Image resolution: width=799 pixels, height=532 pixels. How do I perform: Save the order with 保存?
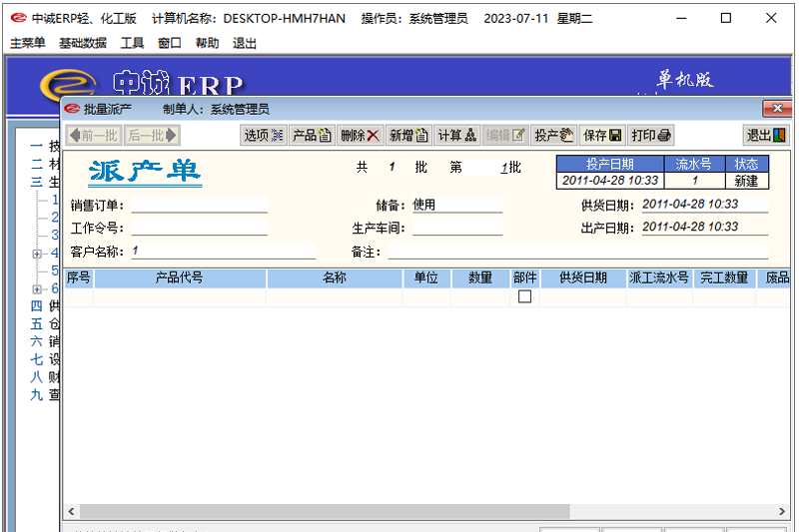tap(602, 136)
